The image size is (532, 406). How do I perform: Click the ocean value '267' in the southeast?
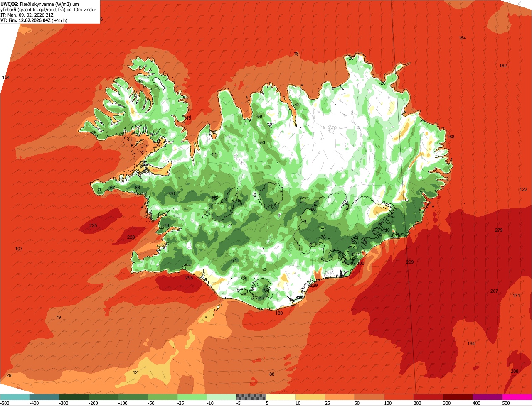tap(494, 291)
